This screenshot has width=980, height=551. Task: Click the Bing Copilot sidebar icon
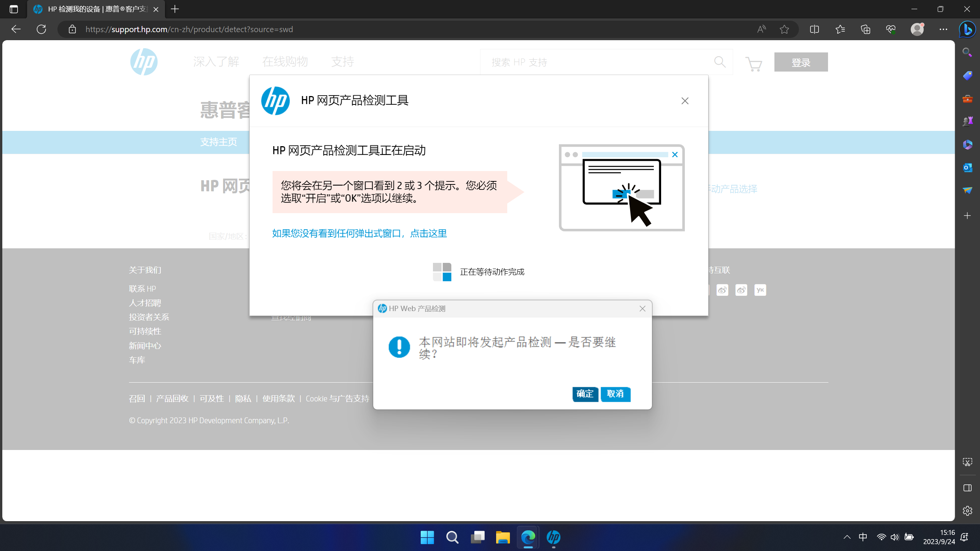(967, 29)
